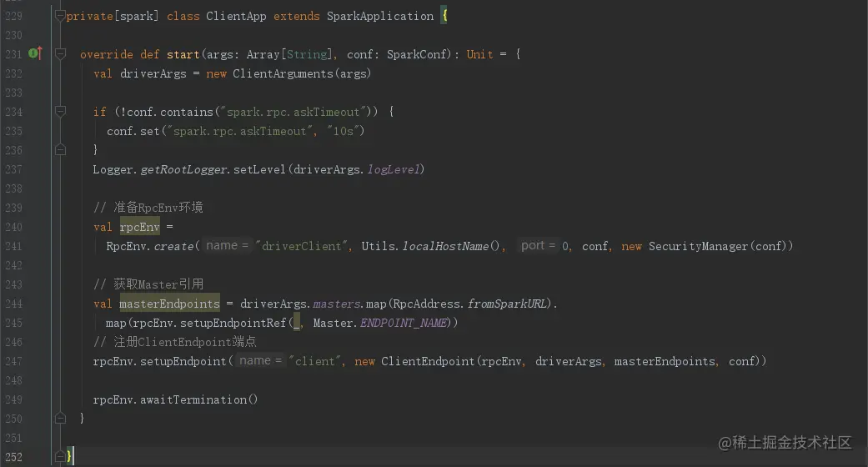Click the 'Unit' return type
Image resolution: width=868 pixels, height=467 pixels.
[479, 54]
